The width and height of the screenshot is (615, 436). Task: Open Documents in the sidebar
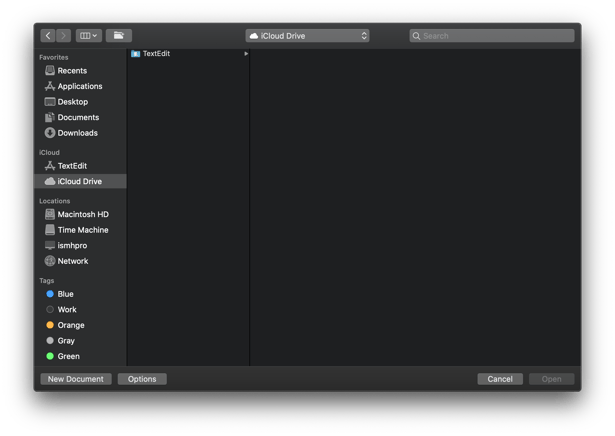pyautogui.click(x=80, y=117)
